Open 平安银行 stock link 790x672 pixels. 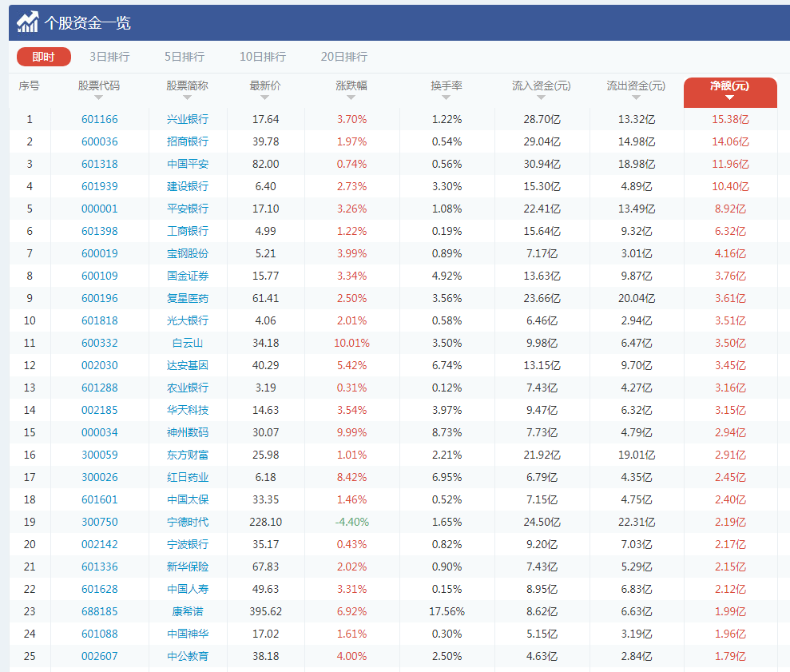tap(188, 209)
